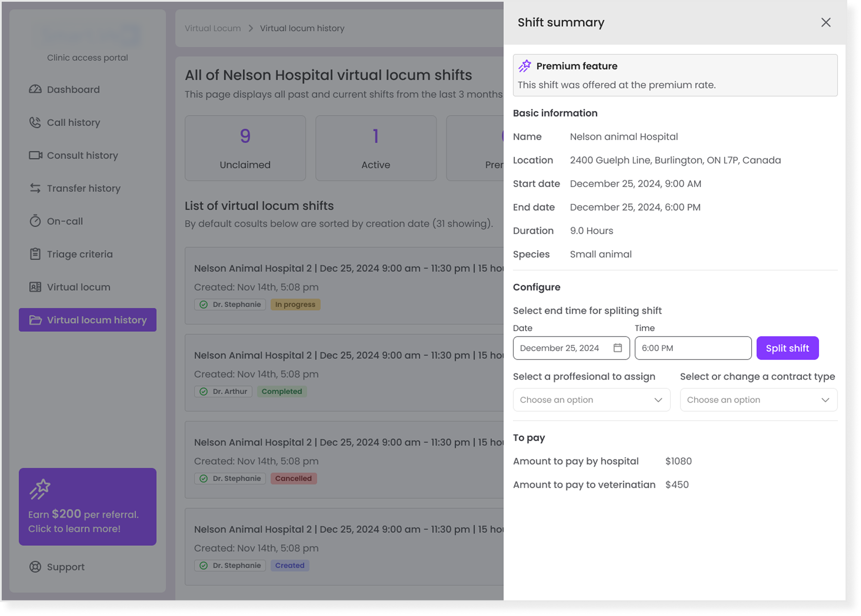Close the Shift summary panel

click(x=825, y=22)
